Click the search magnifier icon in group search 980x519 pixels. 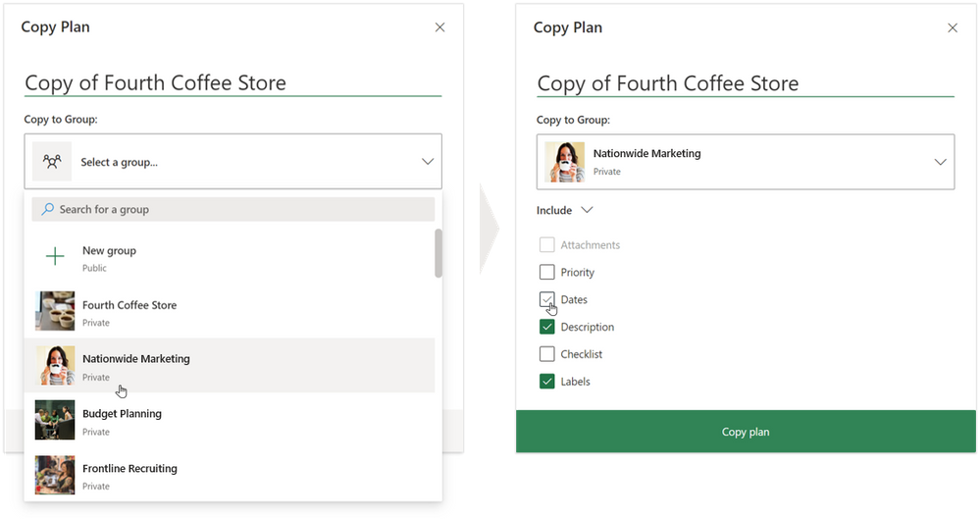click(47, 209)
